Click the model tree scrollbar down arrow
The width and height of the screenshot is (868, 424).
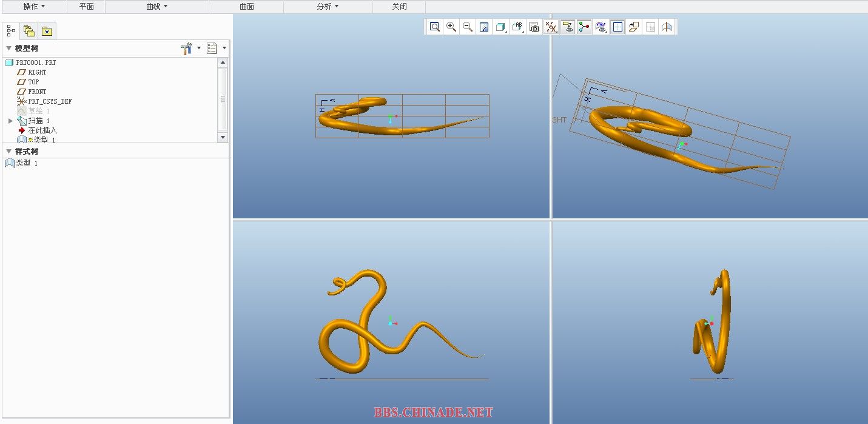(223, 138)
